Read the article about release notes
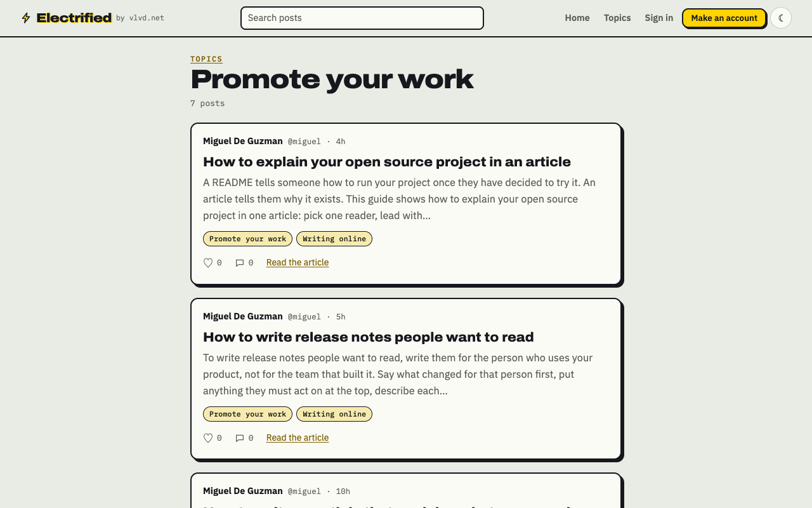This screenshot has width=812, height=508. 298,438
